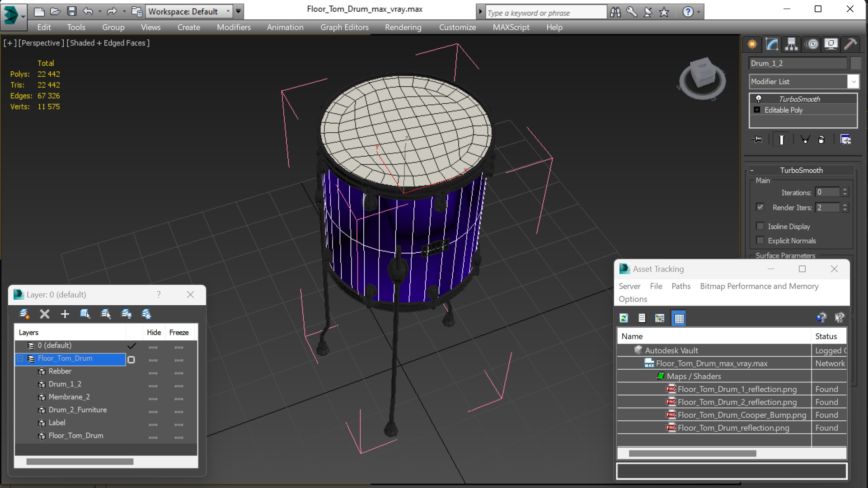Click the keyword search input field
Screen dimensions: 868x488
(x=546, y=13)
